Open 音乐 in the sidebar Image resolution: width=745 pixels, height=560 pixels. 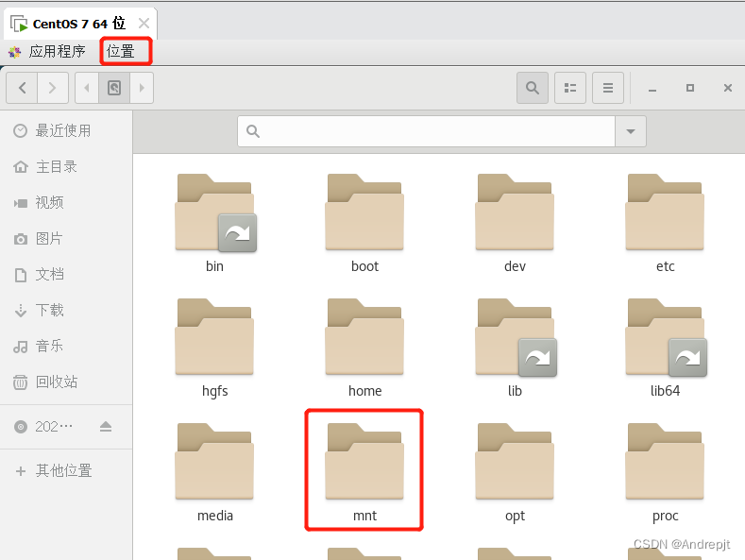click(x=66, y=347)
